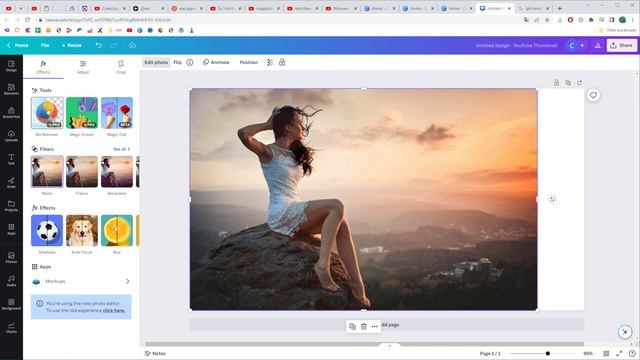The height and width of the screenshot is (360, 640).
Task: Select the Text tool in sidebar
Action: pyautogui.click(x=11, y=159)
